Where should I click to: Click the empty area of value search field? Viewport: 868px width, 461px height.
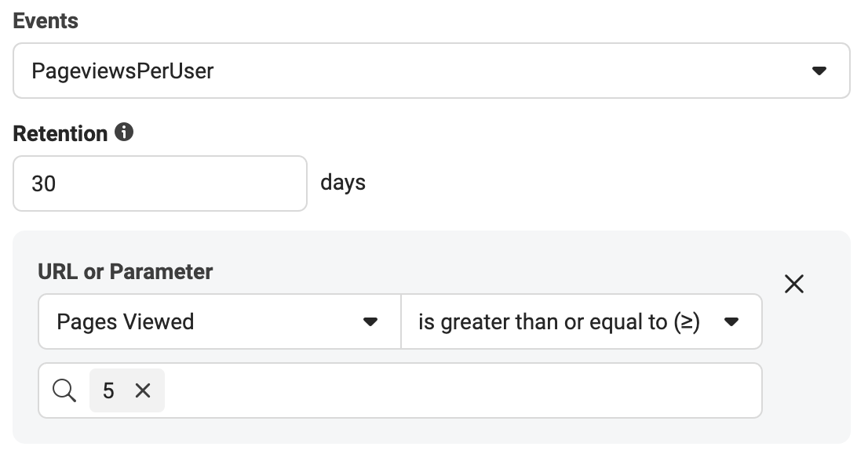coord(461,390)
